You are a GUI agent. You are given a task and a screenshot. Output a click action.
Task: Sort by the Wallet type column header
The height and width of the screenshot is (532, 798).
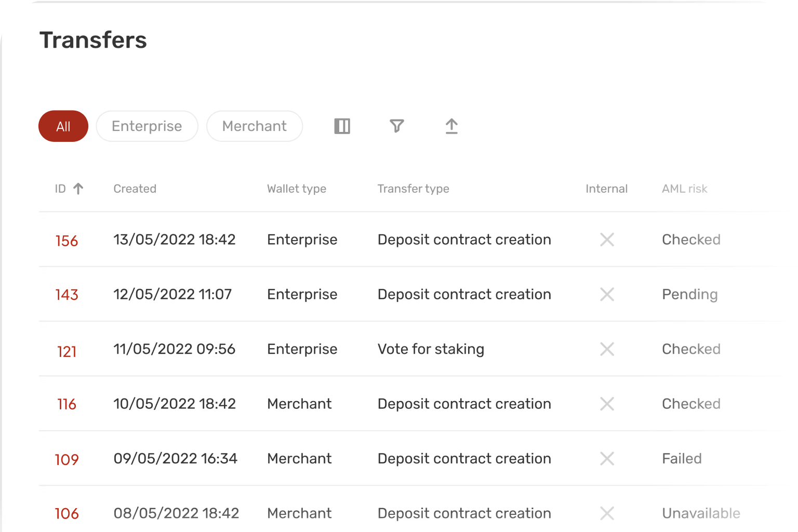point(297,189)
